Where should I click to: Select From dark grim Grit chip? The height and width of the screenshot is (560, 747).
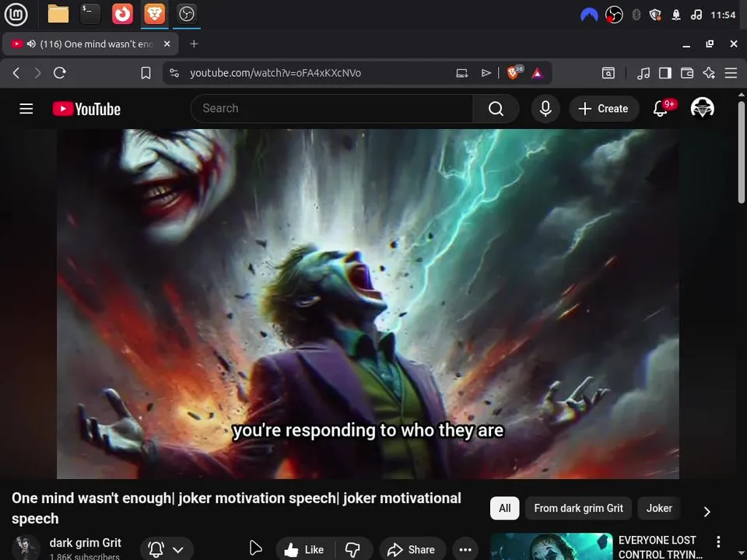[578, 508]
